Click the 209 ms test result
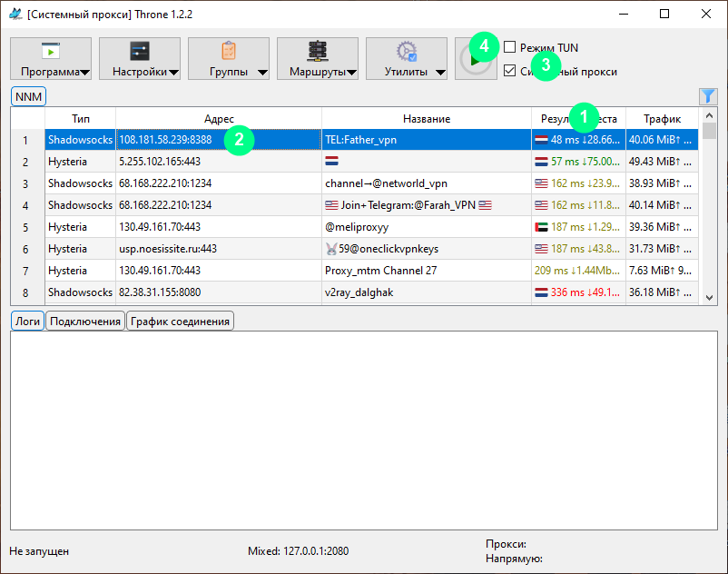Screen dimensions: 728x574 [578, 271]
